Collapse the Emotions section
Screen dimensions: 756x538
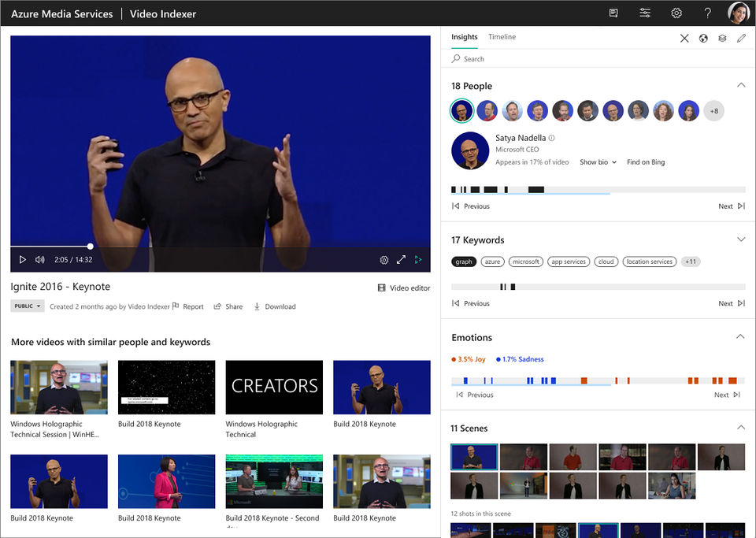click(740, 336)
